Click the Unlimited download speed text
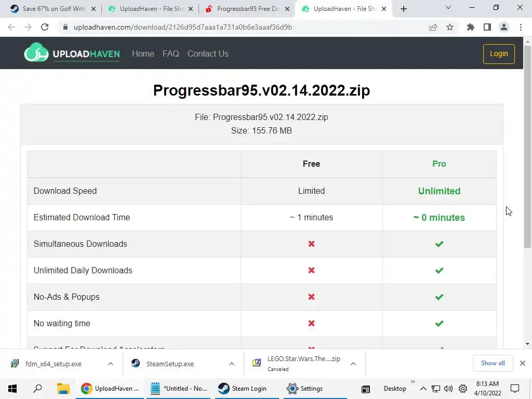 point(439,191)
